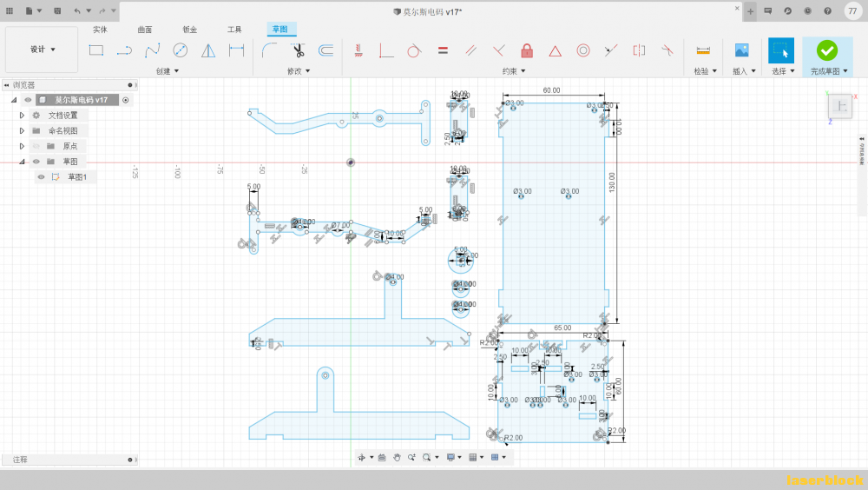Apply the Tangent constraint
The height and width of the screenshot is (490, 868).
(x=413, y=50)
